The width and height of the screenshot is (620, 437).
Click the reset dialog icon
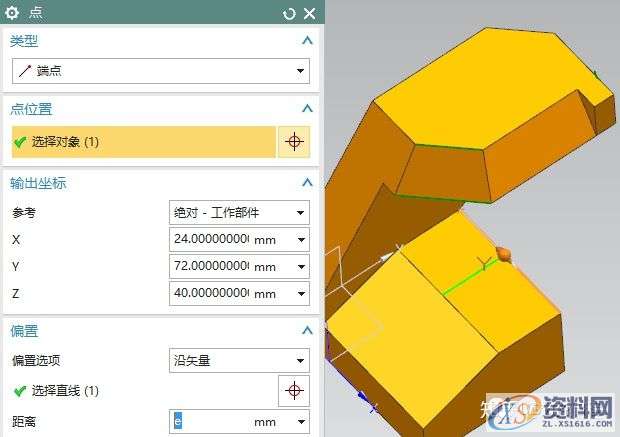click(289, 14)
